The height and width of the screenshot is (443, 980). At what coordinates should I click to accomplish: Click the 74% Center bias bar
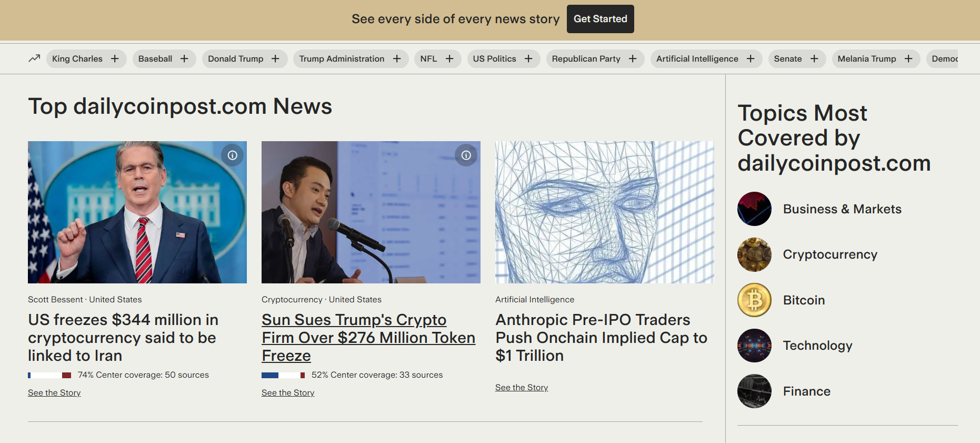(49, 375)
